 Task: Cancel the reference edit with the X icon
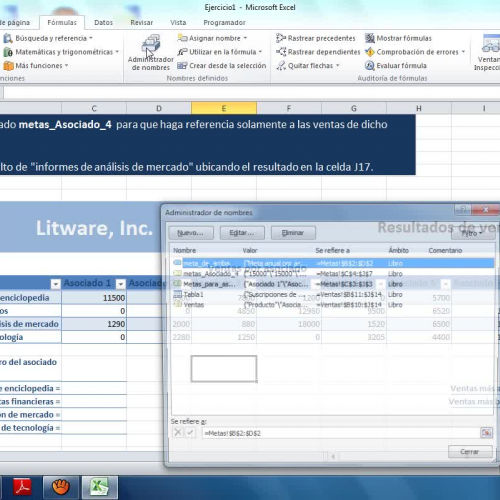coord(178,433)
